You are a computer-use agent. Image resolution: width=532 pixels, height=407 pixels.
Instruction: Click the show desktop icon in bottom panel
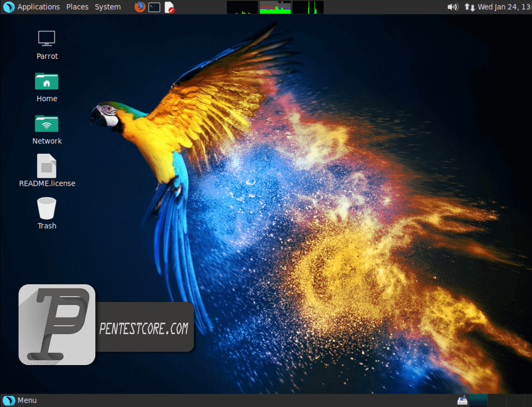(462, 400)
